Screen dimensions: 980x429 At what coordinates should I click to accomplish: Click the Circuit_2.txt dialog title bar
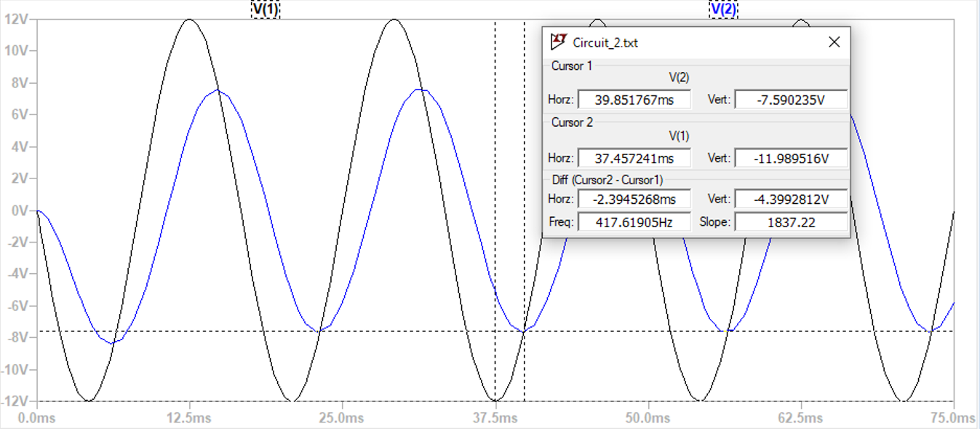coord(691,42)
